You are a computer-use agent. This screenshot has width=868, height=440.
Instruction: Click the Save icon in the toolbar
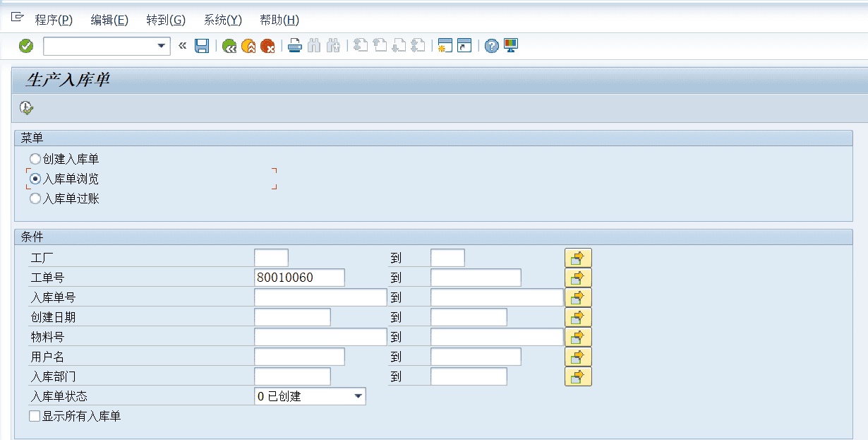201,45
